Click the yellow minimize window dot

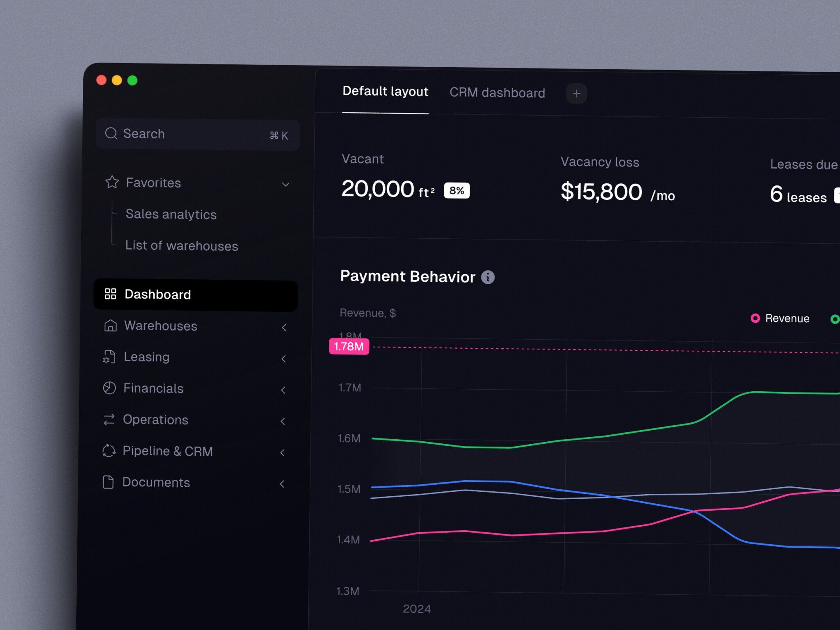pos(117,80)
